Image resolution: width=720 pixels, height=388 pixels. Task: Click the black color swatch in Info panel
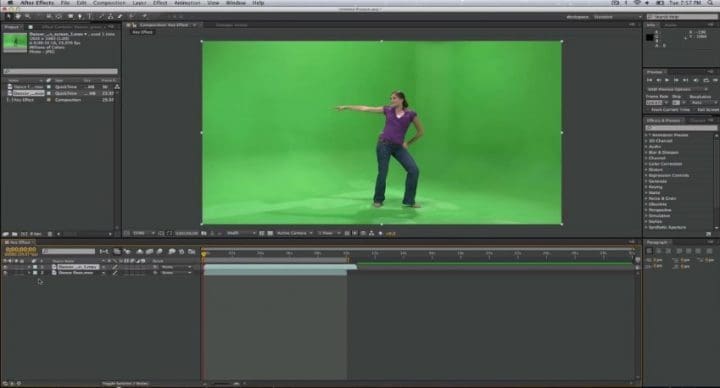tap(649, 37)
